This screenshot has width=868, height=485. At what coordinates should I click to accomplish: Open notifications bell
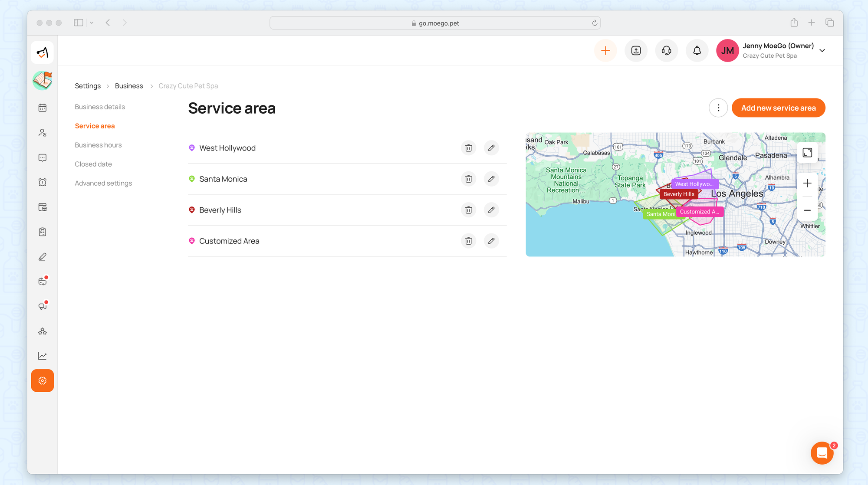click(x=697, y=51)
